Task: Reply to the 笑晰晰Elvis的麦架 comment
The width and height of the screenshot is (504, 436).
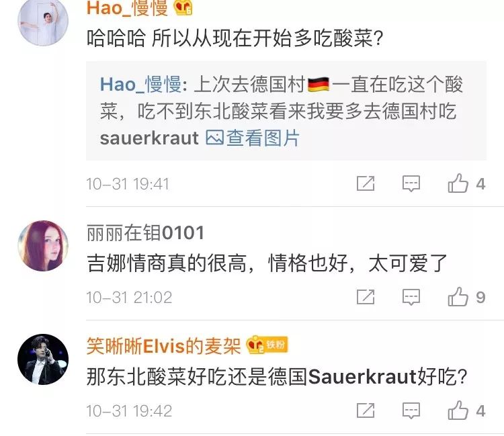Action: tap(411, 410)
